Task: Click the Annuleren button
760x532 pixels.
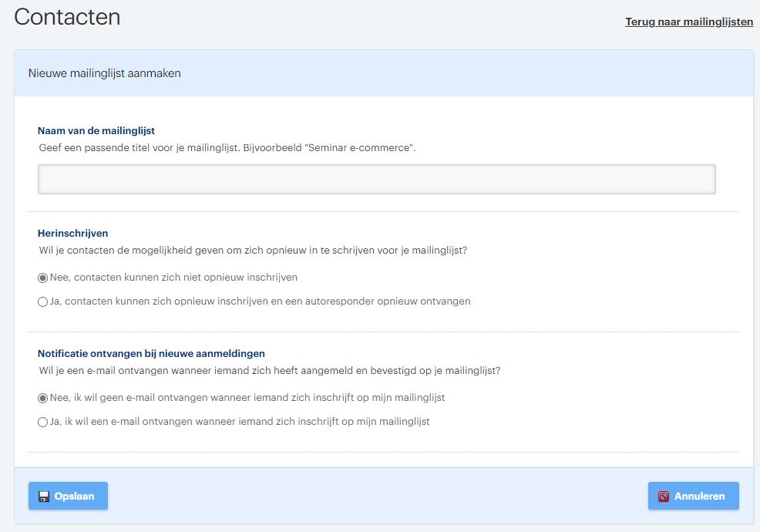Action: coord(693,496)
